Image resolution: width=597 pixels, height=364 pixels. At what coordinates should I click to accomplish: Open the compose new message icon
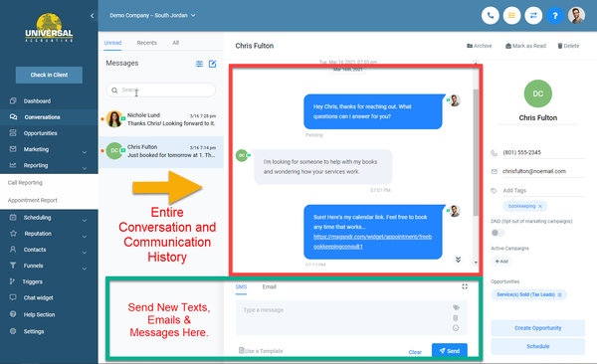coord(213,64)
